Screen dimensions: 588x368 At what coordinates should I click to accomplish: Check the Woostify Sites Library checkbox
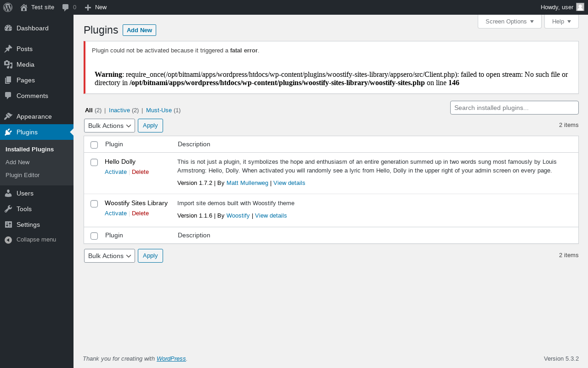point(94,204)
